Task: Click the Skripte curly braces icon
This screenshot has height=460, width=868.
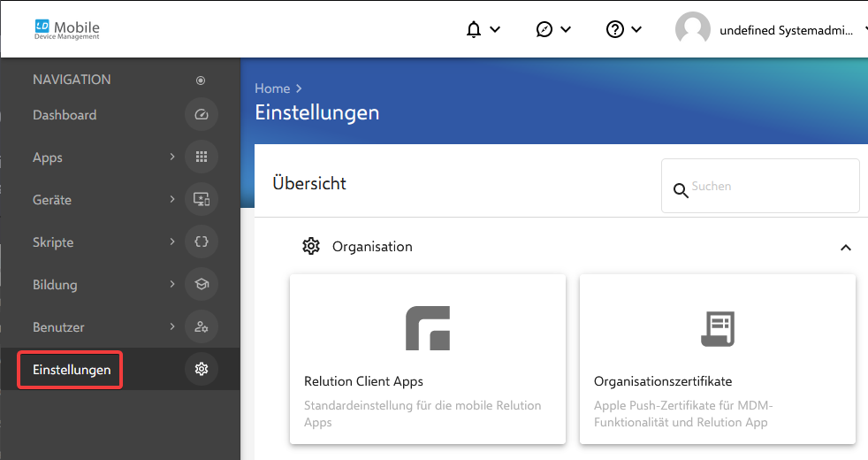Action: coord(201,241)
